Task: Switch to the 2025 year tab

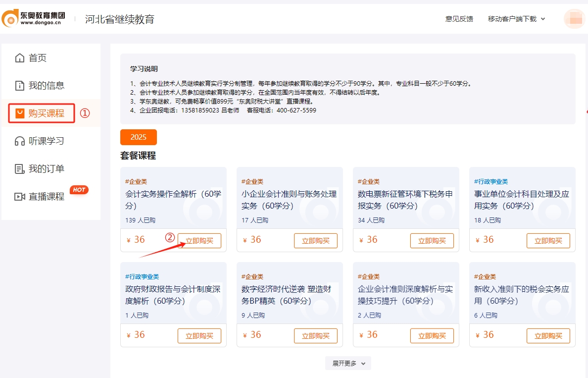Action: [x=138, y=137]
